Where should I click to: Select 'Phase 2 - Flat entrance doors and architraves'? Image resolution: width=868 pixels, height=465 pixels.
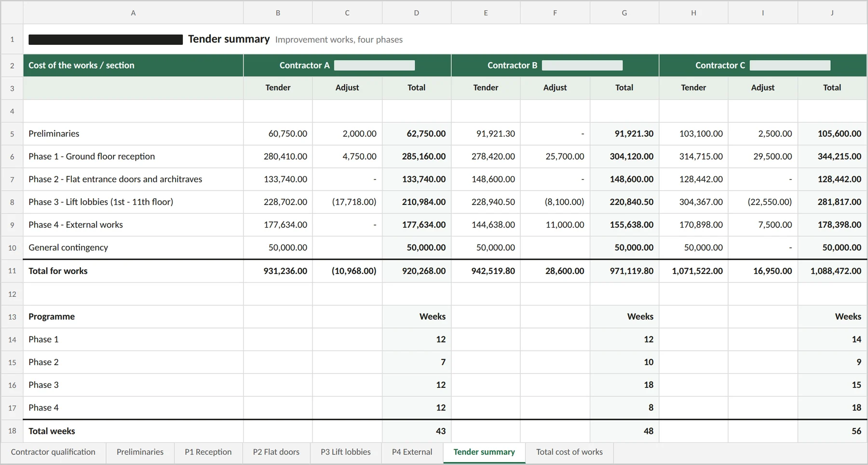[133, 179]
